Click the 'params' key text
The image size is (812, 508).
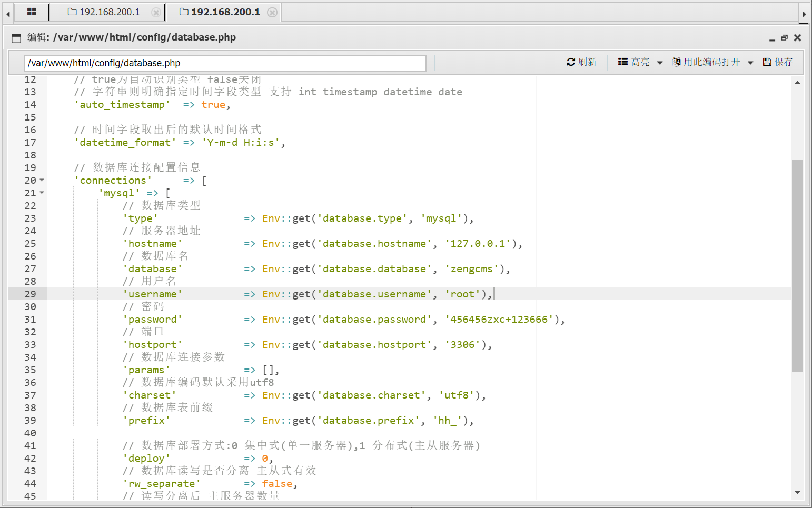pos(146,370)
